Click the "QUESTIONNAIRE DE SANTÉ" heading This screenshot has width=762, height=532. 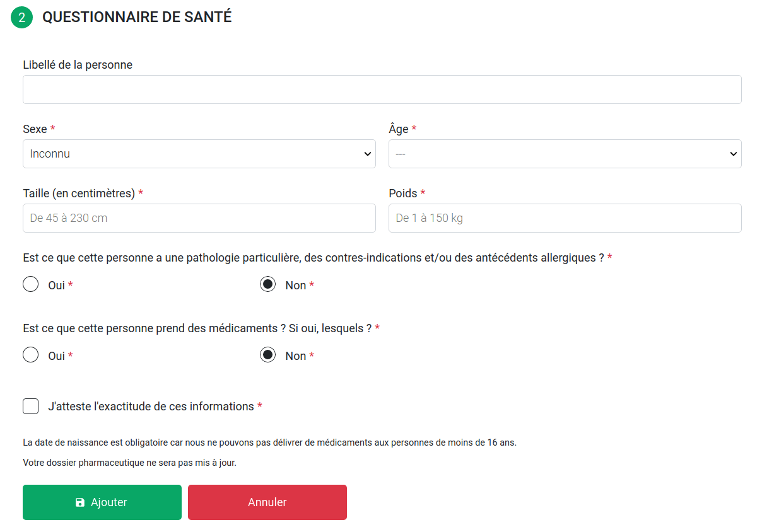[136, 17]
